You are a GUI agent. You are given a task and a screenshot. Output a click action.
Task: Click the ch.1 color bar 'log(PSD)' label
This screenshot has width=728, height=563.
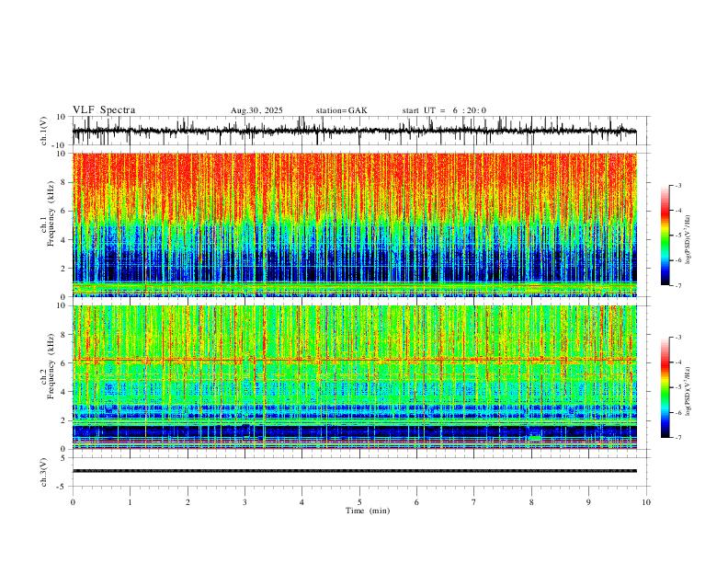click(688, 240)
